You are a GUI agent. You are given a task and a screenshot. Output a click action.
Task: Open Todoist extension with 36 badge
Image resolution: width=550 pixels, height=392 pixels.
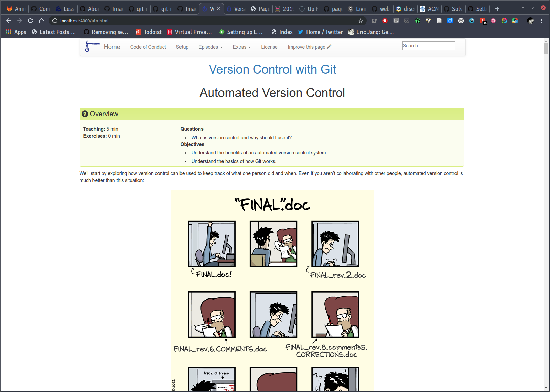click(483, 21)
